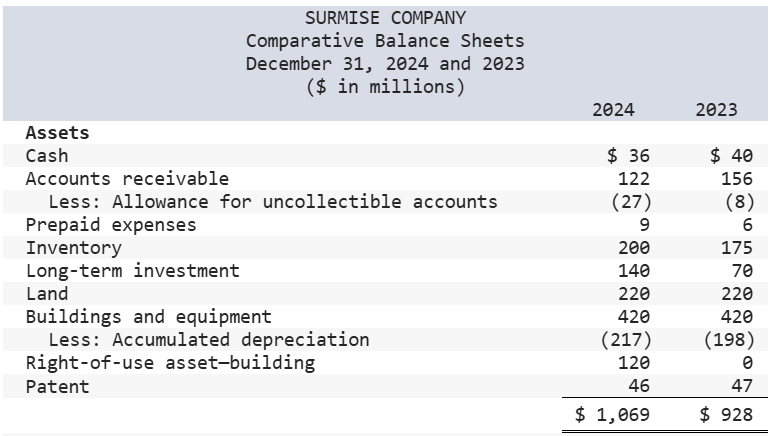Image resolution: width=772 pixels, height=436 pixels.
Task: Click the Cash row label
Action: tap(47, 156)
